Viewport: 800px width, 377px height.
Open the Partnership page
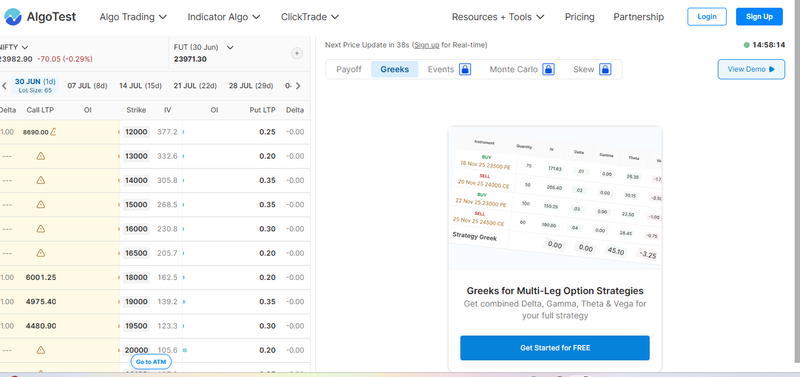coord(639,17)
